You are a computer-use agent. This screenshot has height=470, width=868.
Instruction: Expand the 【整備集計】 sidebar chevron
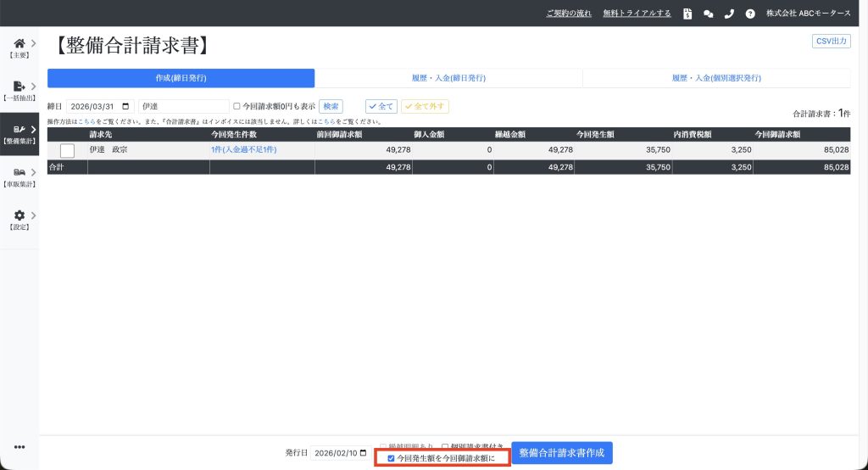[x=33, y=129]
